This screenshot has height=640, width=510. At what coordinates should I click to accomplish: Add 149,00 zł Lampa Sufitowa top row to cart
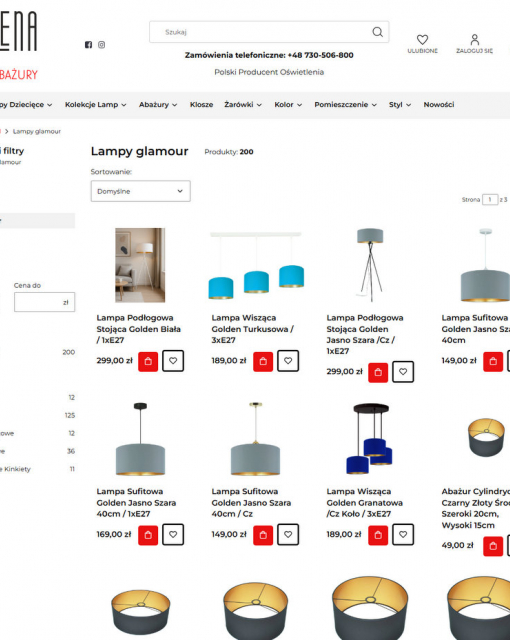(493, 361)
